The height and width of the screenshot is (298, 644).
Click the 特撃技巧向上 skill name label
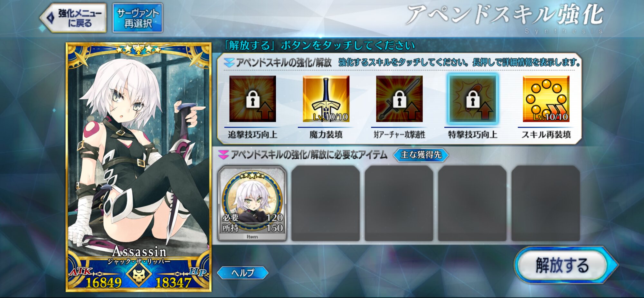coord(473,134)
